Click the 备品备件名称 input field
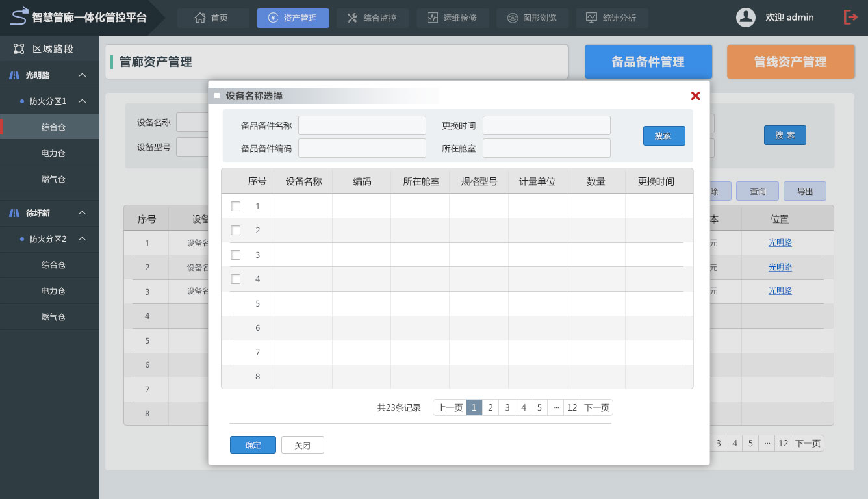The height and width of the screenshot is (499, 868). click(x=362, y=125)
